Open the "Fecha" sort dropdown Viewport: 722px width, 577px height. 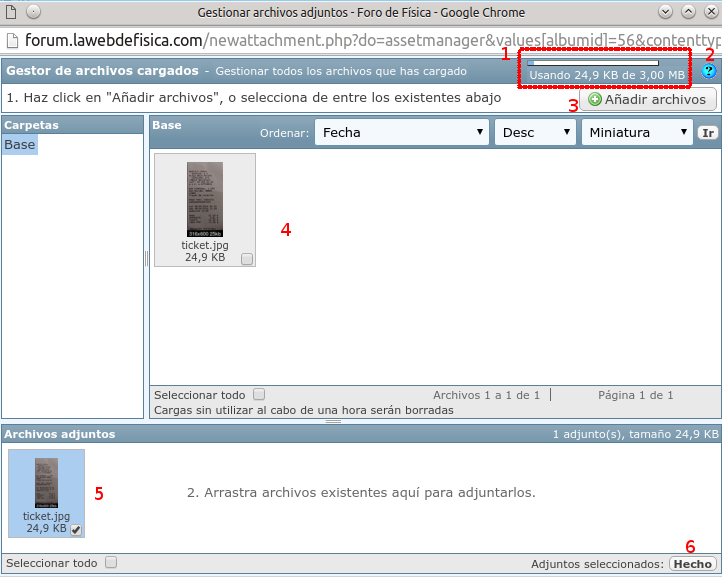(401, 132)
